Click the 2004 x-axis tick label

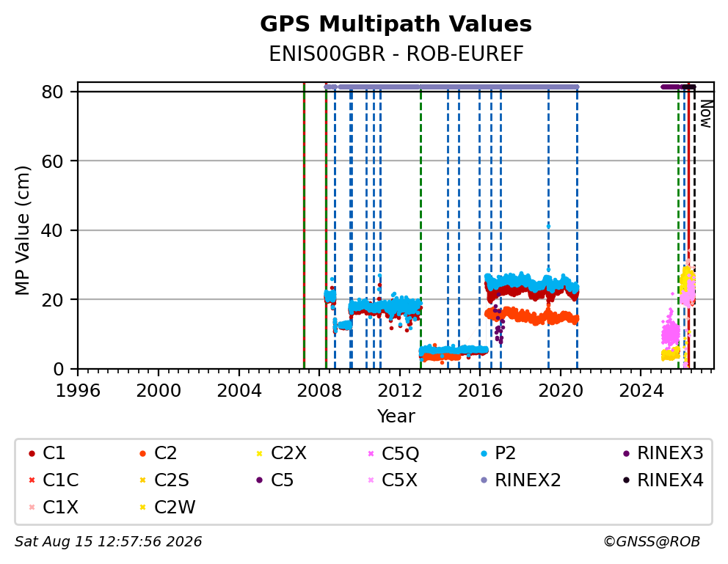[239, 391]
